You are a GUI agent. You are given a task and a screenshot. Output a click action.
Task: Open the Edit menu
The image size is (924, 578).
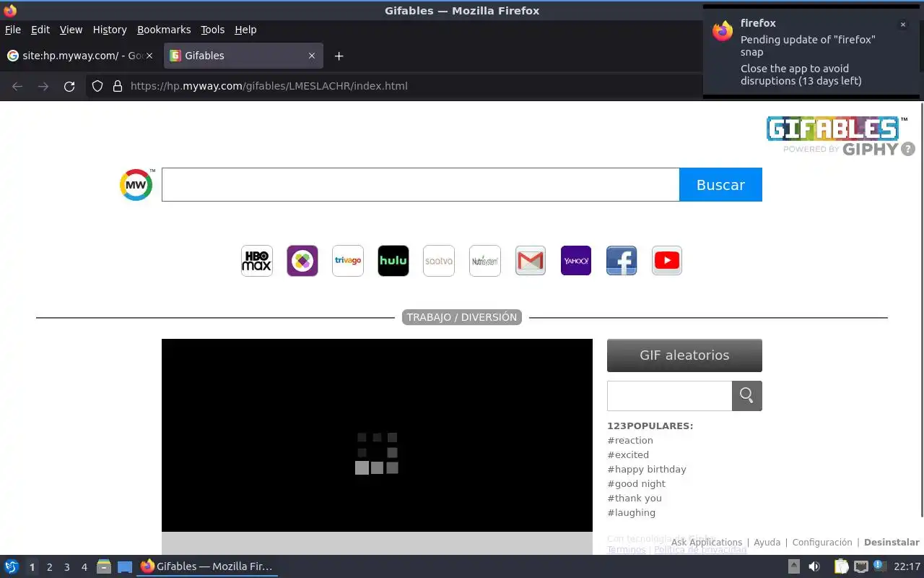pos(40,30)
